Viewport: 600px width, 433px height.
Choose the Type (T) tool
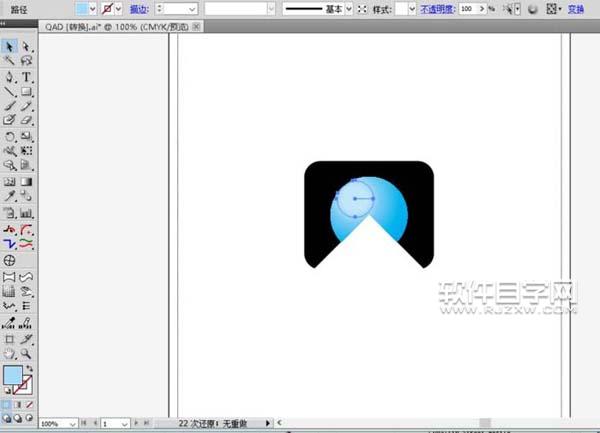26,77
